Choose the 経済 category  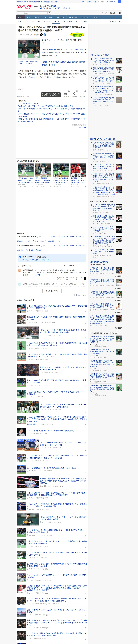coord(39,22)
